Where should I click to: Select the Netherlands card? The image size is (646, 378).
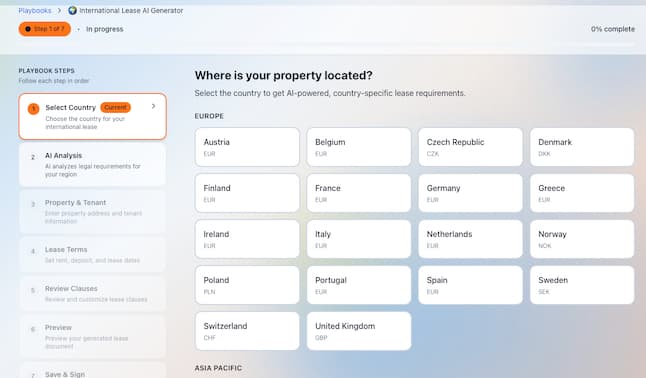tap(470, 239)
